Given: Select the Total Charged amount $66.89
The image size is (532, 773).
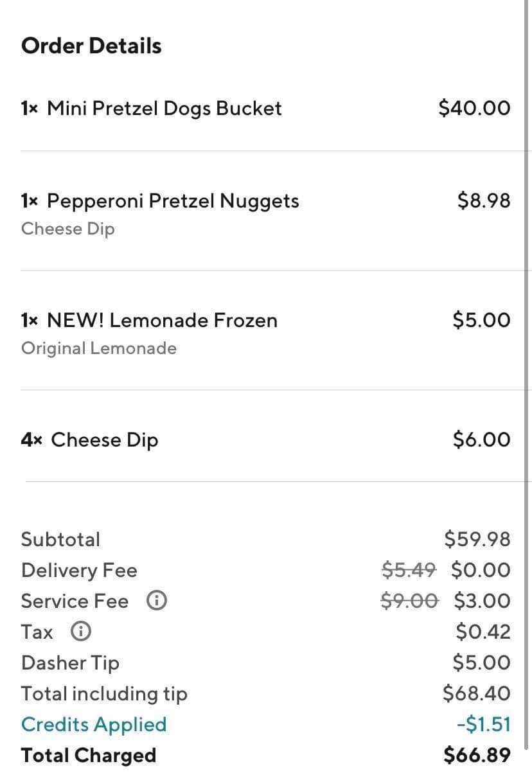Looking at the screenshot, I should click(477, 754).
